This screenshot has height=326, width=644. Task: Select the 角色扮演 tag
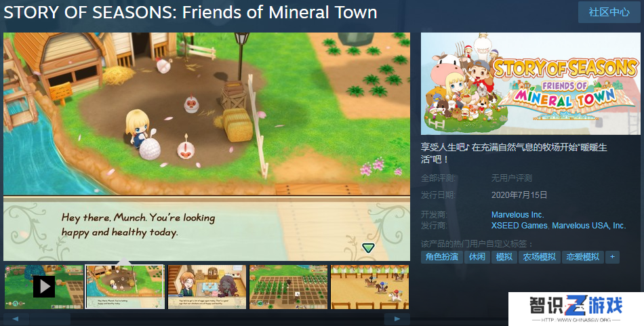[442, 257]
